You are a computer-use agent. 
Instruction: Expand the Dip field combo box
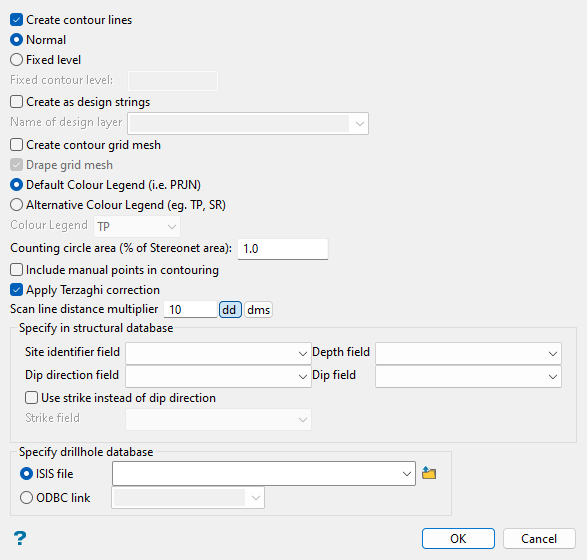468,376
